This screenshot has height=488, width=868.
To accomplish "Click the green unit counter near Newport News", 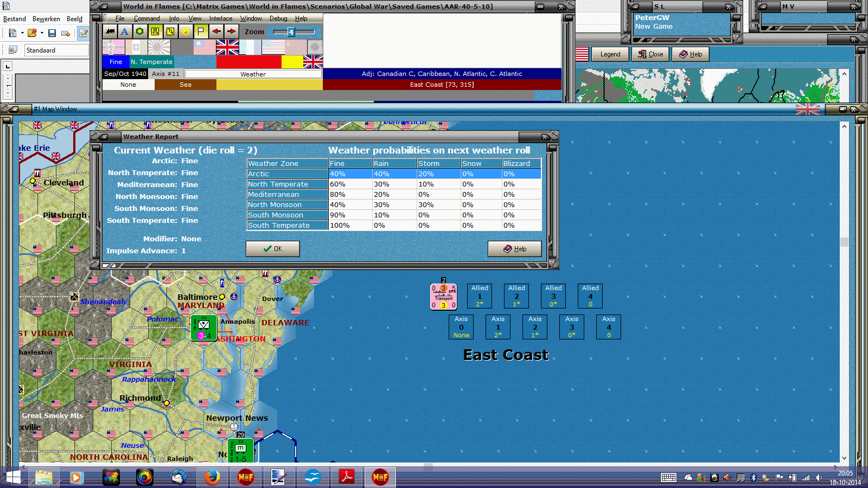I will (240, 451).
